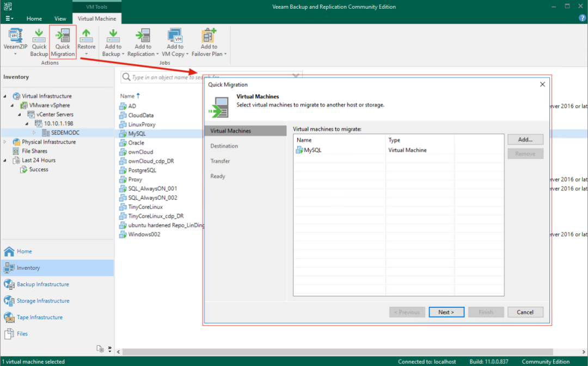Screen dimensions: 588x366
Task: Click Add to Replication ribbon icon
Action: 143,35
